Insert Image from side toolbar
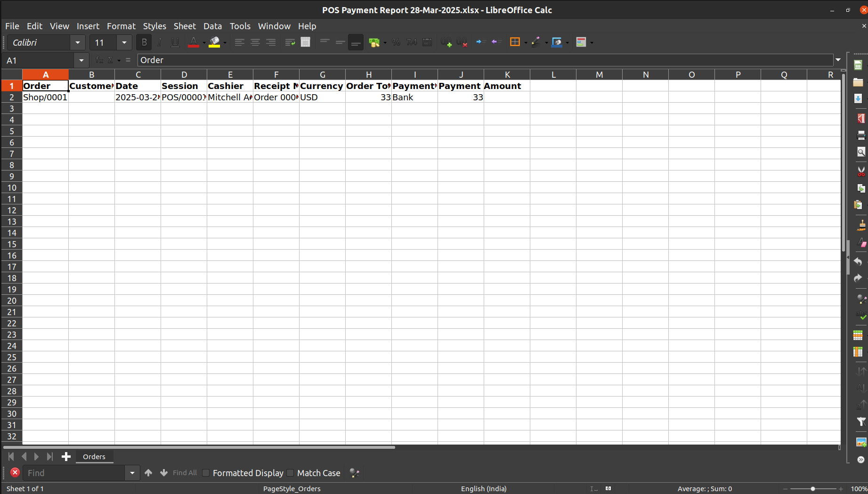This screenshot has width=868, height=494. click(861, 442)
